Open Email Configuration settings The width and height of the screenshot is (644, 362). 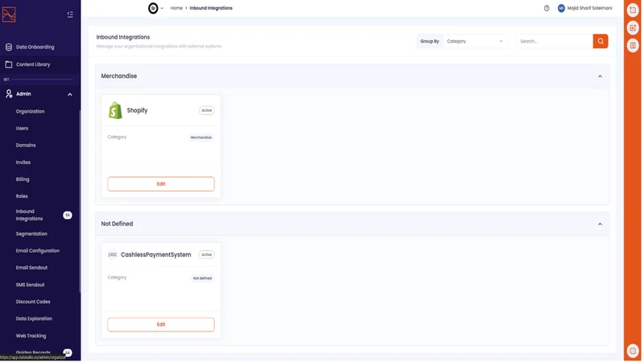(38, 251)
